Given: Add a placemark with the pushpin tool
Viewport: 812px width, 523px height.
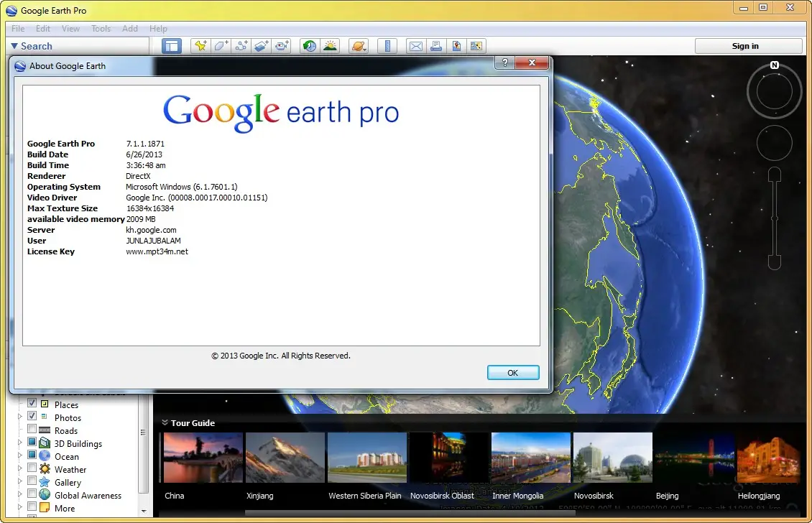Looking at the screenshot, I should coord(200,46).
